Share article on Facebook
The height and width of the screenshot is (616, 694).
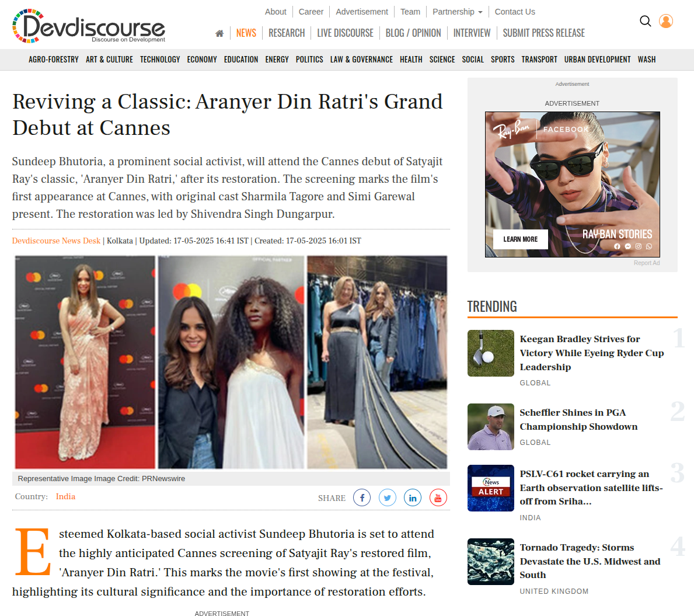tap(362, 497)
